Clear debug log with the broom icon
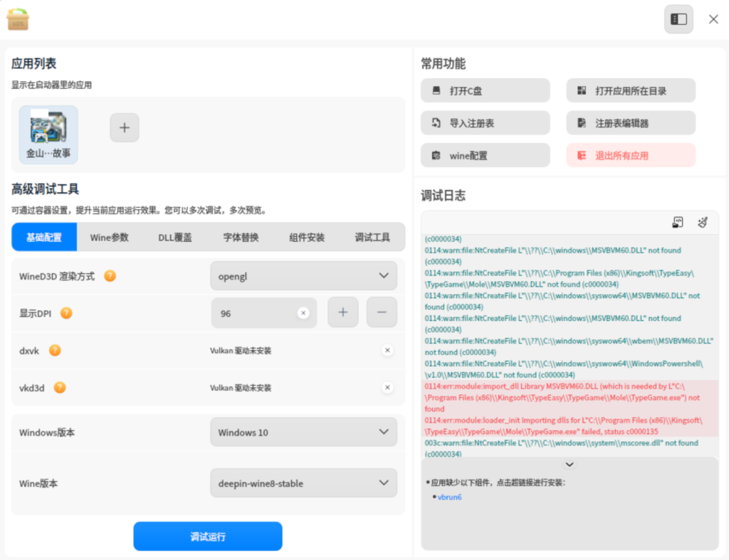This screenshot has width=729, height=560. pos(703,223)
